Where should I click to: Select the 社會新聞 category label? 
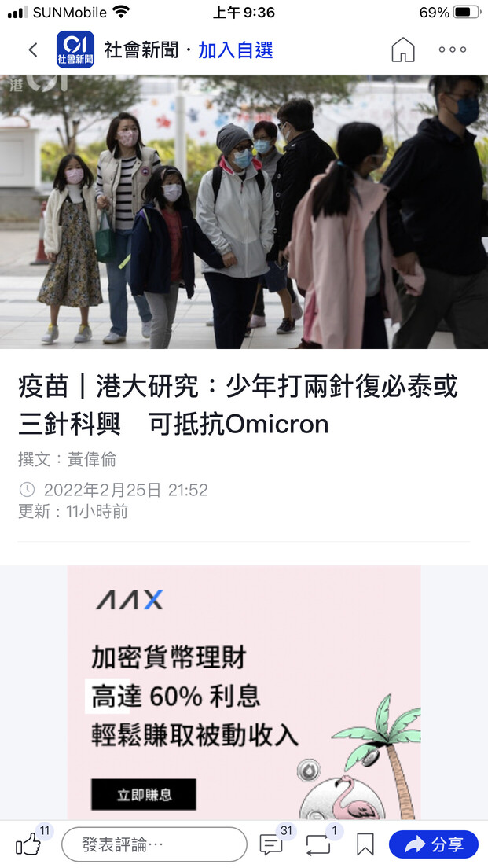coord(141,50)
